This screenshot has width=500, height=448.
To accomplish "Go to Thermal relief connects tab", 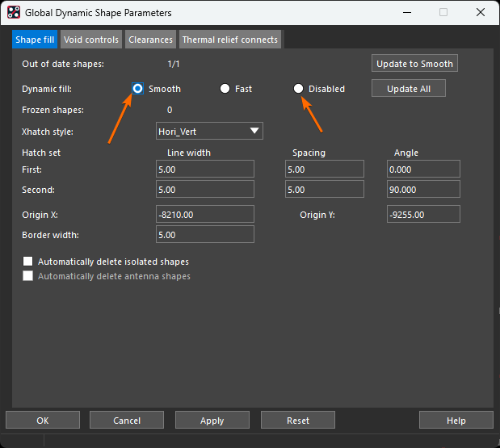I will (230, 40).
